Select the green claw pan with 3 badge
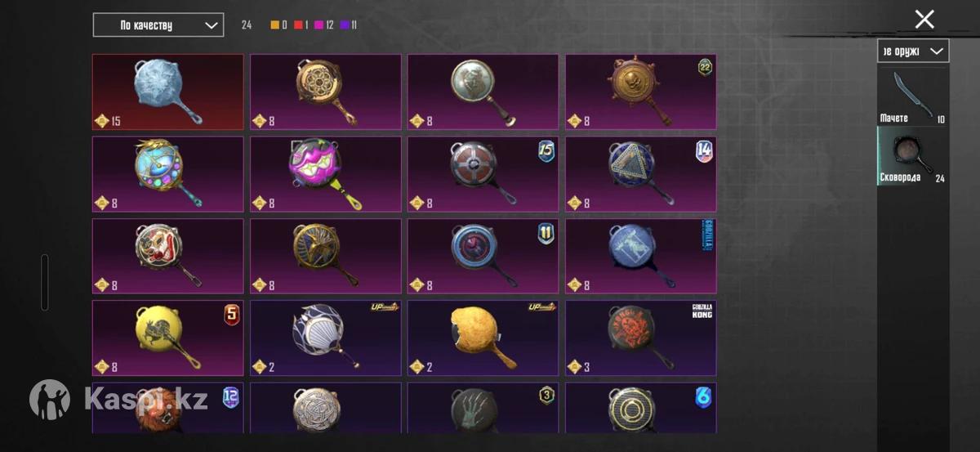Image resolution: width=980 pixels, height=452 pixels. tap(483, 408)
